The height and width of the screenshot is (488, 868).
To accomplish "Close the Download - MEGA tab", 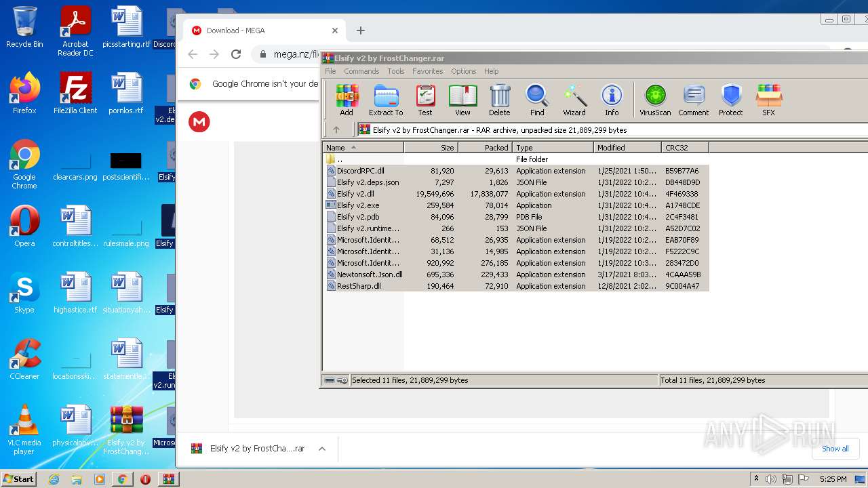I will tap(335, 30).
